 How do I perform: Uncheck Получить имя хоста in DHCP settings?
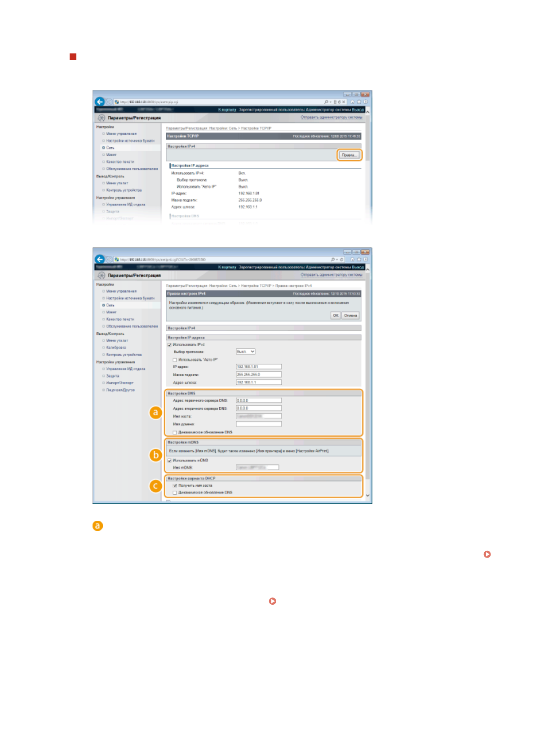click(175, 486)
